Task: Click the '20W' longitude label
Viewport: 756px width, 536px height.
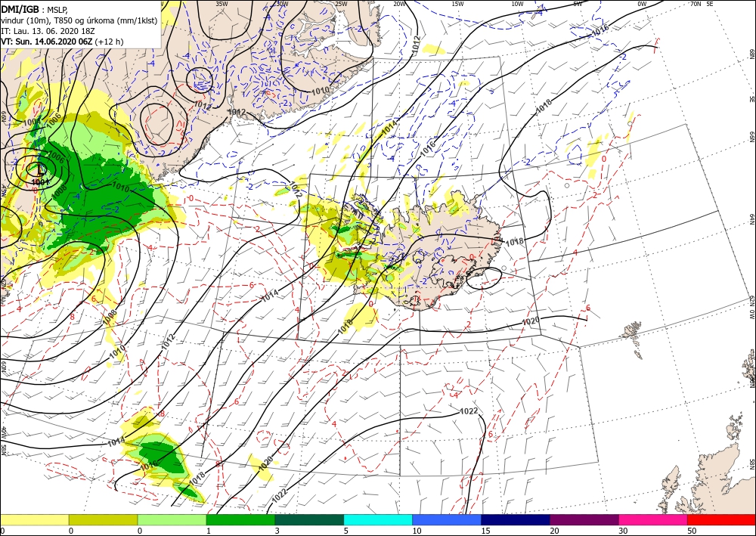Action: [398, 4]
